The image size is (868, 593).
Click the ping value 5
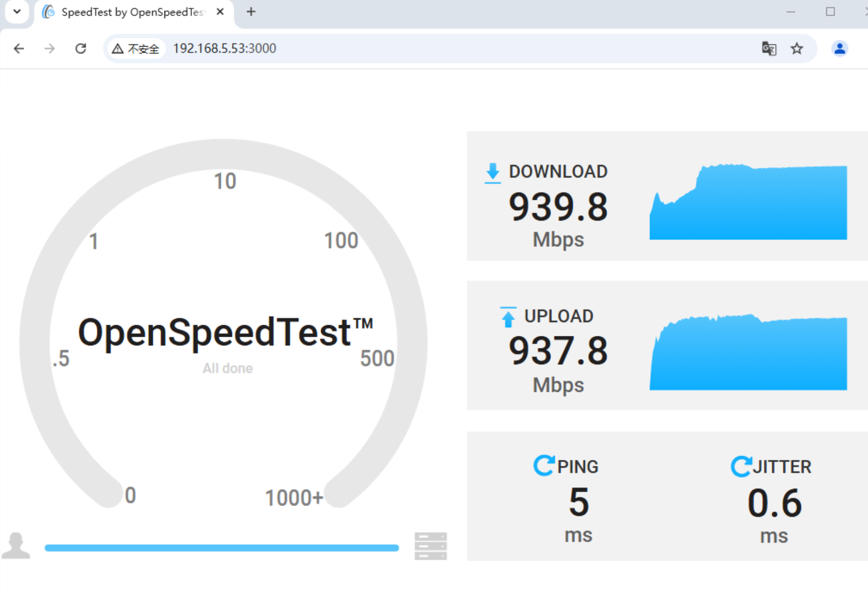579,502
